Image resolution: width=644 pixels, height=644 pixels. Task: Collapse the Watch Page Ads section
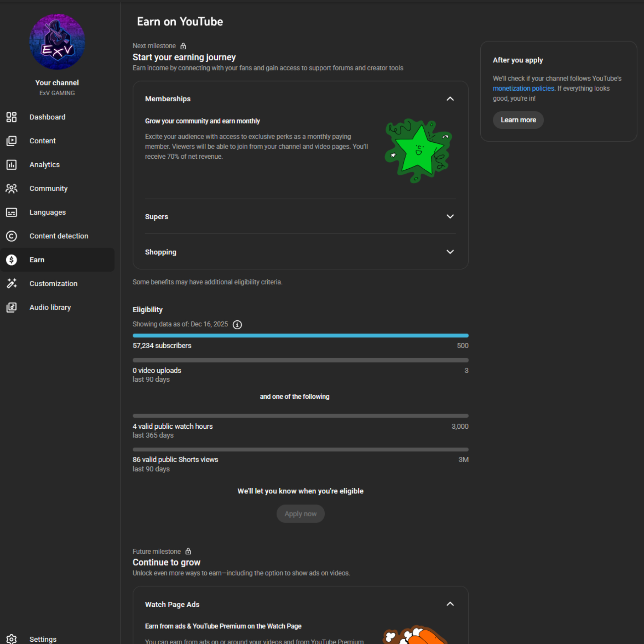point(450,604)
